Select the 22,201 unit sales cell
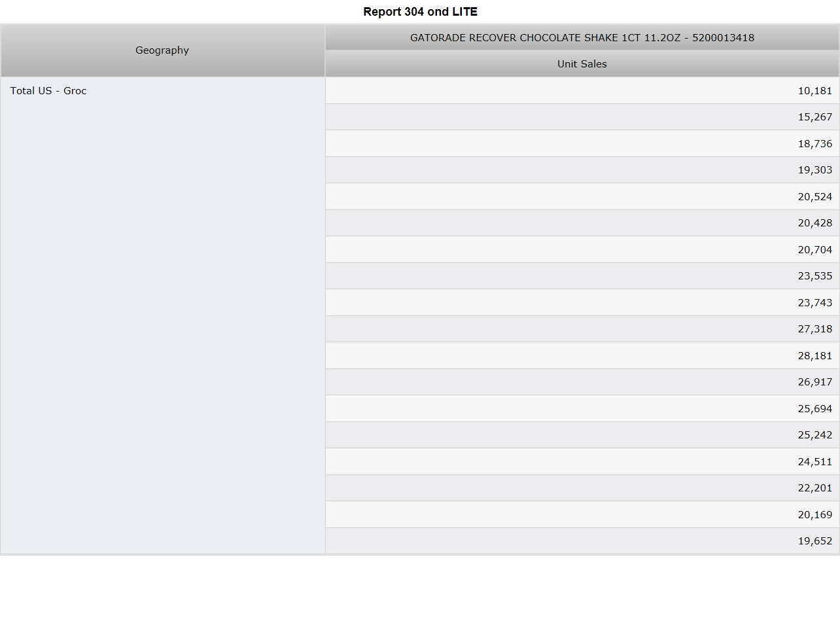This screenshot has height=619, width=840. coord(582,488)
